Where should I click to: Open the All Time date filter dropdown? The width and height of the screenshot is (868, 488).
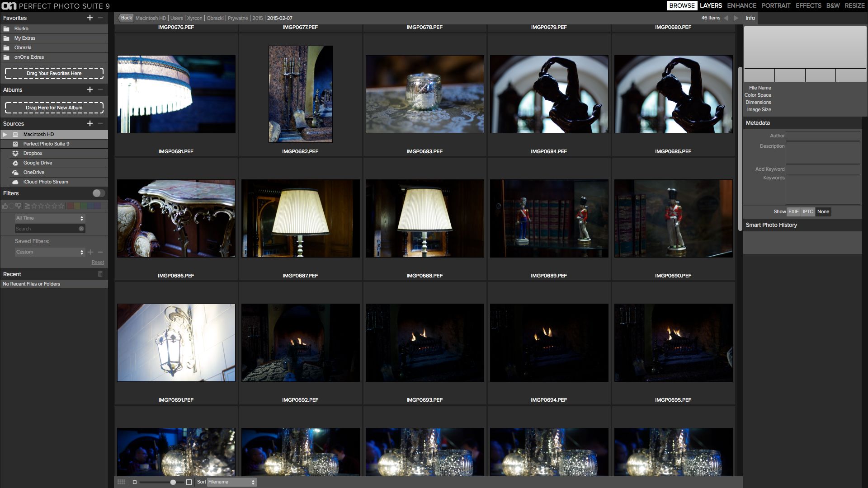pos(49,218)
